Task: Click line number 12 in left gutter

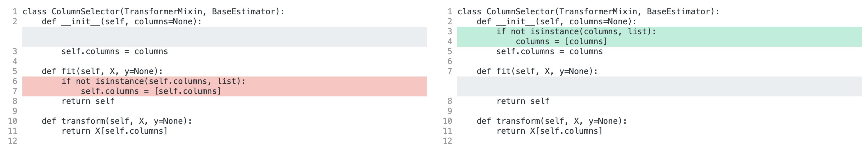Action: click(12, 141)
